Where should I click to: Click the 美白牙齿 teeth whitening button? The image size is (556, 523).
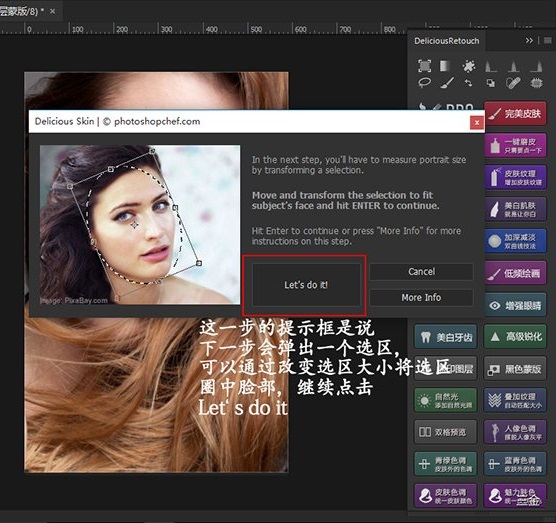446,336
